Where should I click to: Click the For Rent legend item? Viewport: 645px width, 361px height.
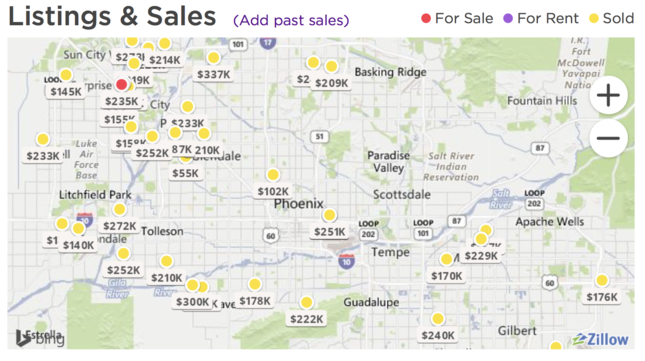541,19
